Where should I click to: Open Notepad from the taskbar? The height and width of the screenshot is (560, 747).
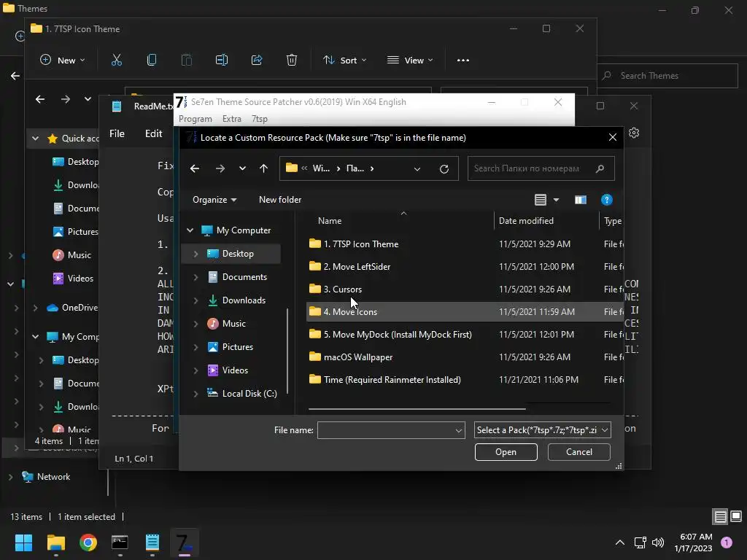pyautogui.click(x=152, y=542)
